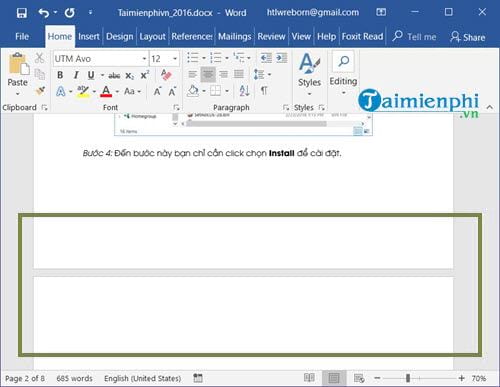
Task: Switch to the Insert ribbon tab
Action: tap(89, 36)
